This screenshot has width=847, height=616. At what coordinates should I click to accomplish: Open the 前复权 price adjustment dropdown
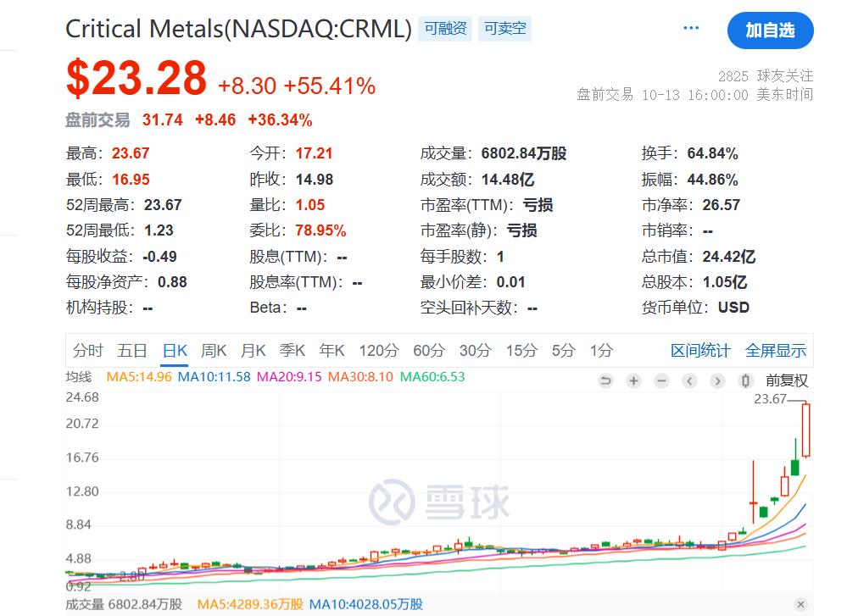[x=787, y=380]
